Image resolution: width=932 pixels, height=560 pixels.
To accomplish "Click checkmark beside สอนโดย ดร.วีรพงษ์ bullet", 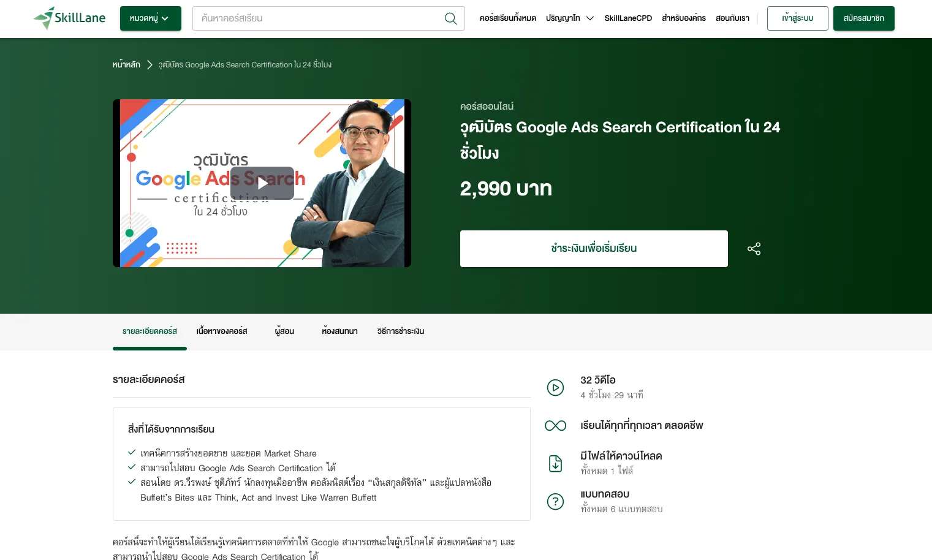I will [x=131, y=482].
